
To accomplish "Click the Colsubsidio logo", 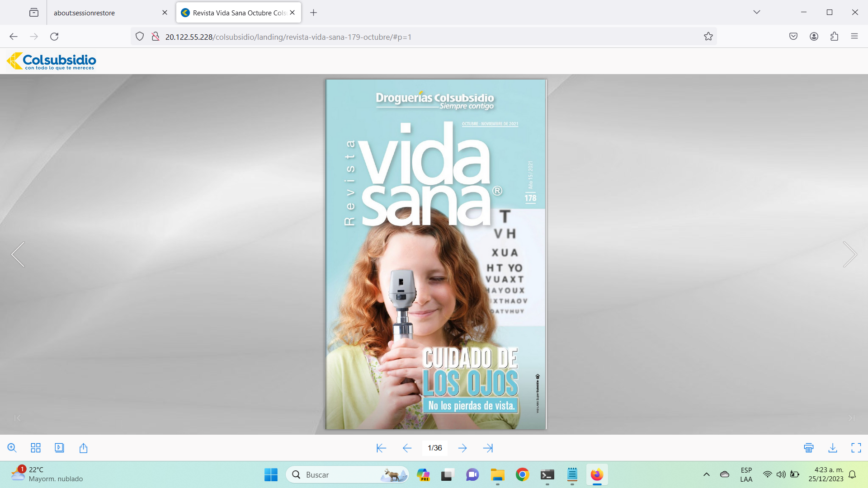I will (x=51, y=61).
